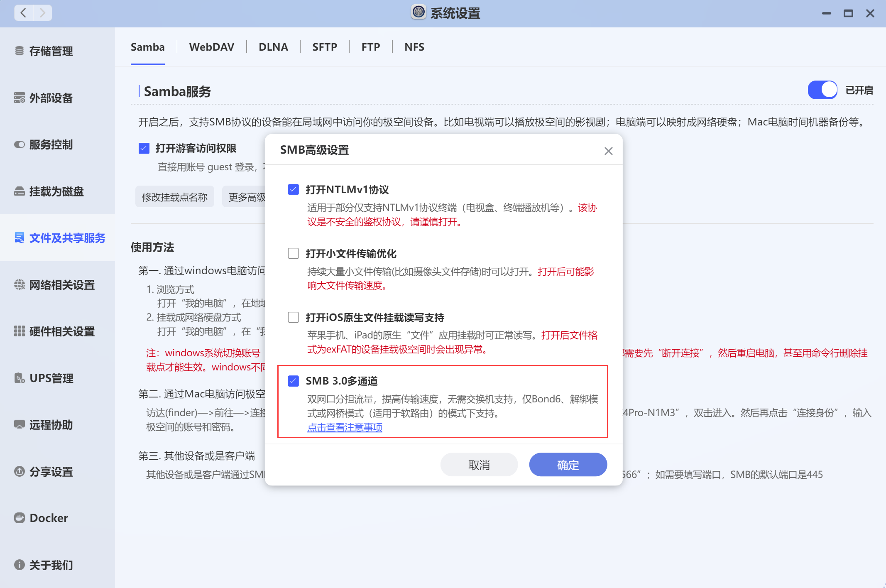Open the 点击查看注意事项 link
Screen dimensions: 886x588
pos(345,427)
